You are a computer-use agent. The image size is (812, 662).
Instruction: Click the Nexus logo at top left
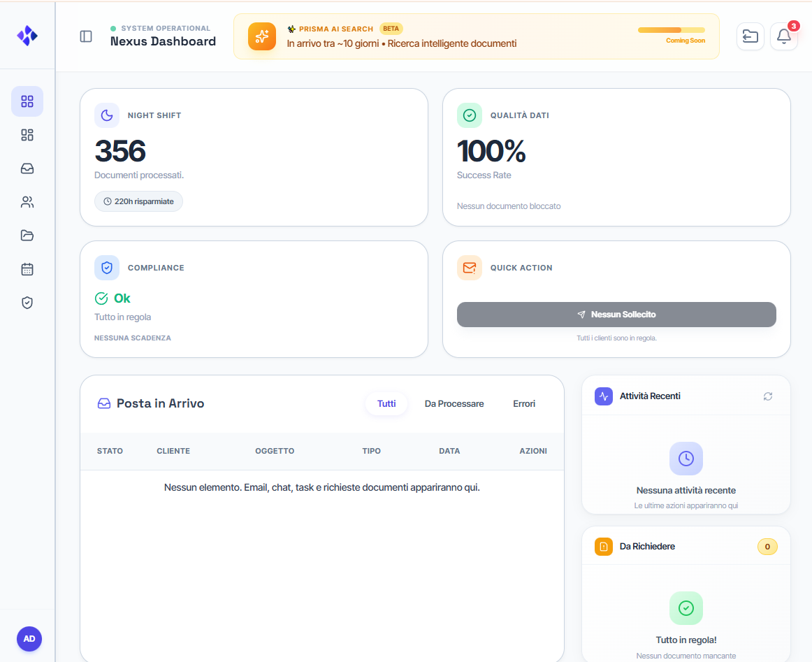27,36
